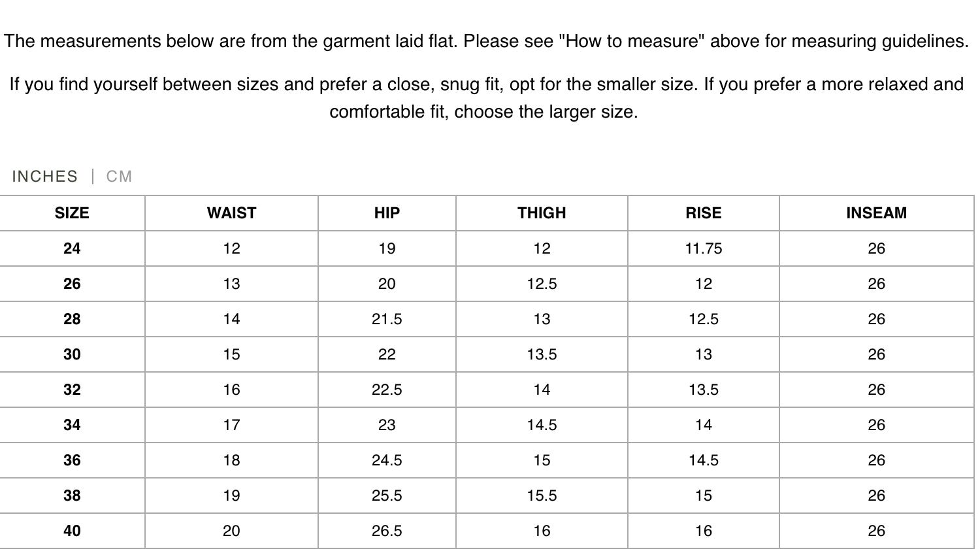This screenshot has width=980, height=553.
Task: Switch units to CM
Action: (119, 176)
